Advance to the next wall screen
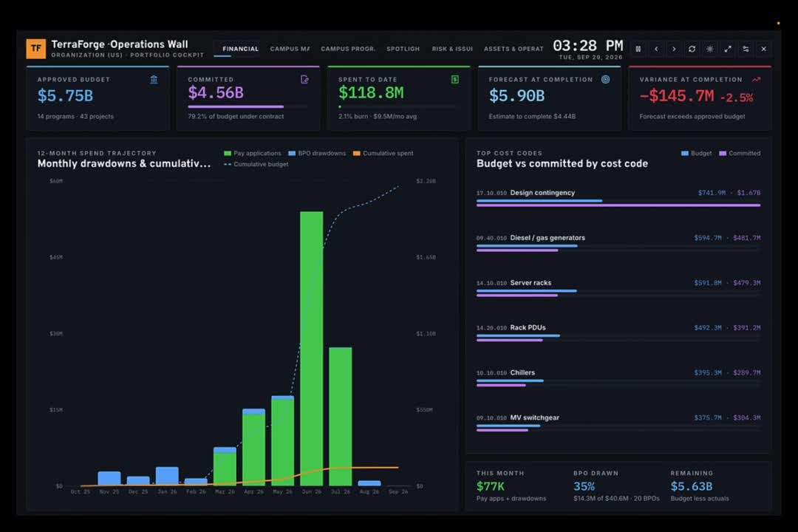The image size is (798, 532). click(x=674, y=49)
